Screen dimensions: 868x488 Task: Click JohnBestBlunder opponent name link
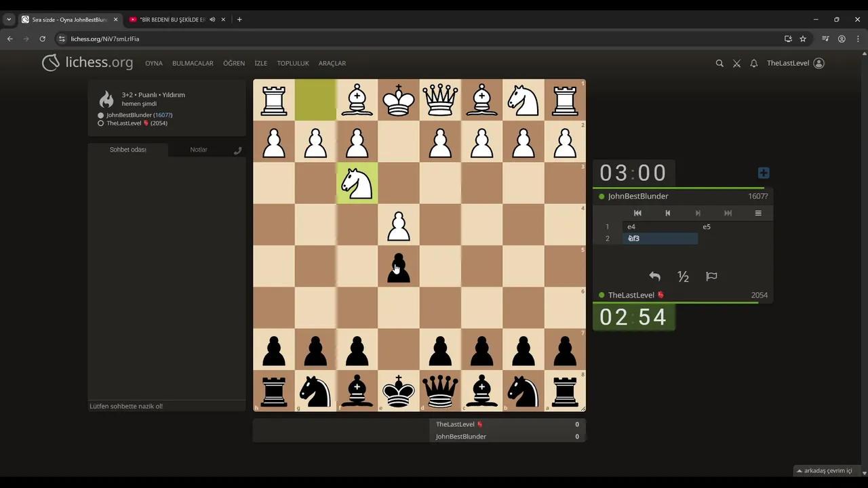coord(637,196)
